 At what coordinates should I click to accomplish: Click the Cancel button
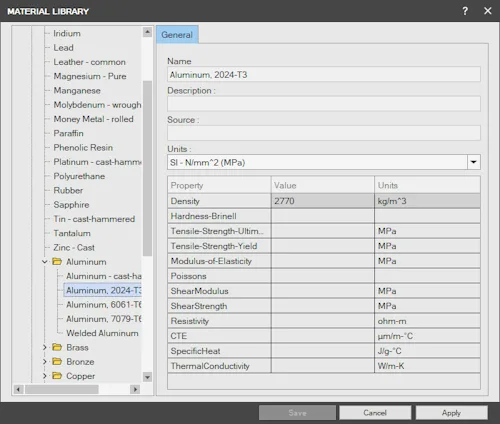(375, 413)
